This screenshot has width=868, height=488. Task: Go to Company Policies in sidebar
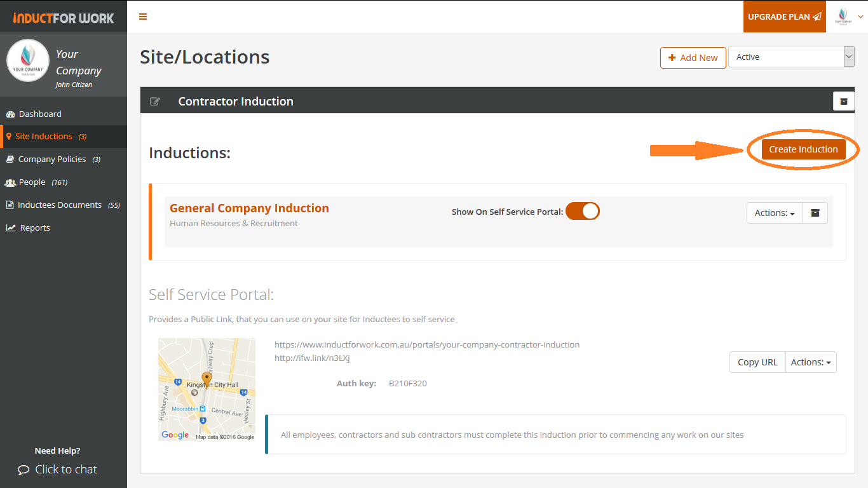[x=52, y=159]
